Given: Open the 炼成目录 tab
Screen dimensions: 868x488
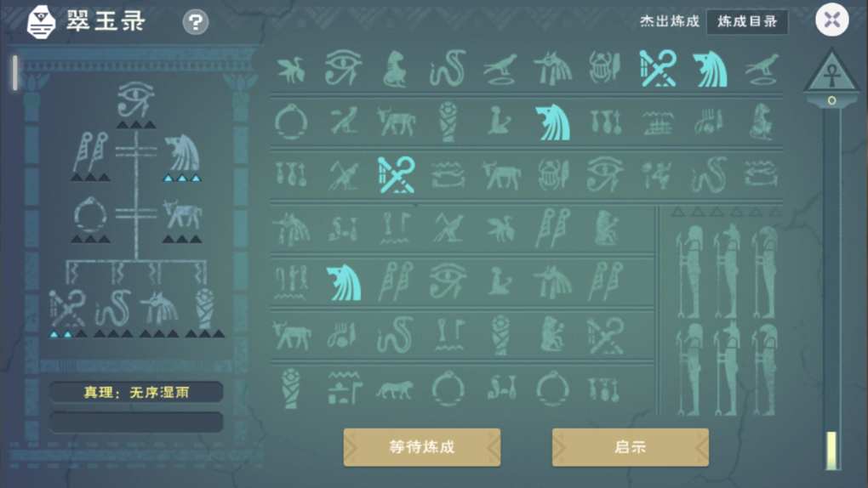Looking at the screenshot, I should tap(747, 21).
